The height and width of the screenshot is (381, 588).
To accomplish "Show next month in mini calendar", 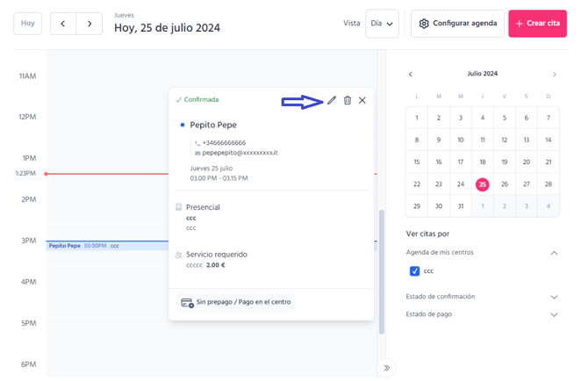I will point(554,75).
